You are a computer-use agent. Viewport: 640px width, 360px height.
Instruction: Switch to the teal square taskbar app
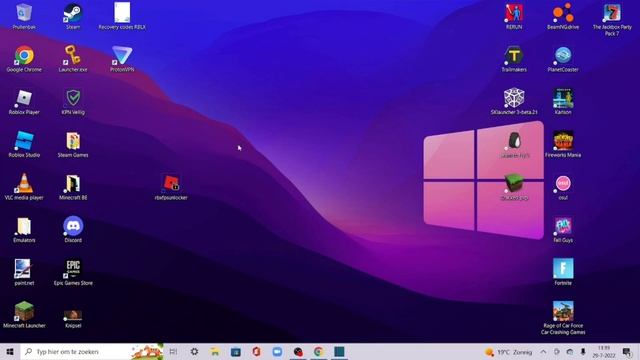point(339,351)
